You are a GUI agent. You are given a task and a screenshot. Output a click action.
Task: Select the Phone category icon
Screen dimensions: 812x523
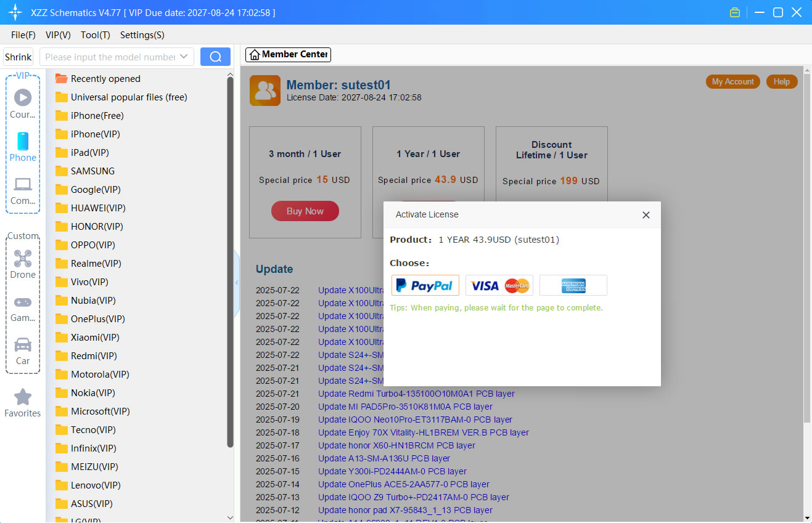click(x=23, y=147)
